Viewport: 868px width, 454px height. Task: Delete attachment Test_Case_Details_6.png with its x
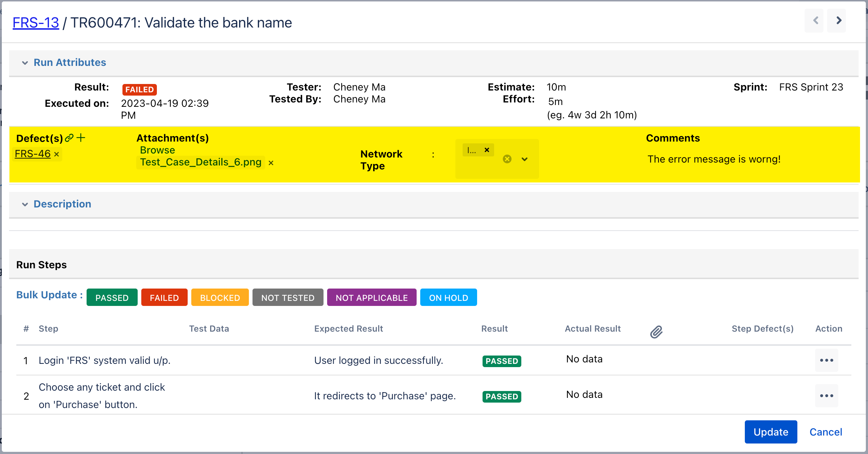tap(271, 163)
